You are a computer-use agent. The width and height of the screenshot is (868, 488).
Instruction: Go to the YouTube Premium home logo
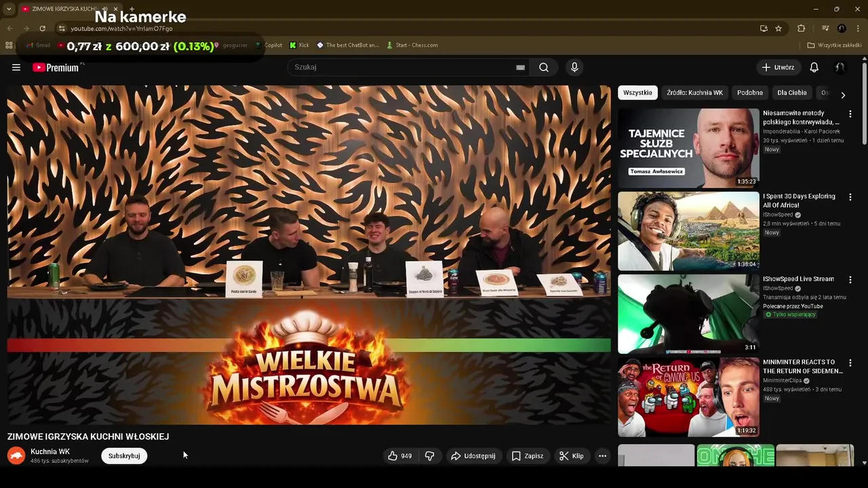pos(56,67)
